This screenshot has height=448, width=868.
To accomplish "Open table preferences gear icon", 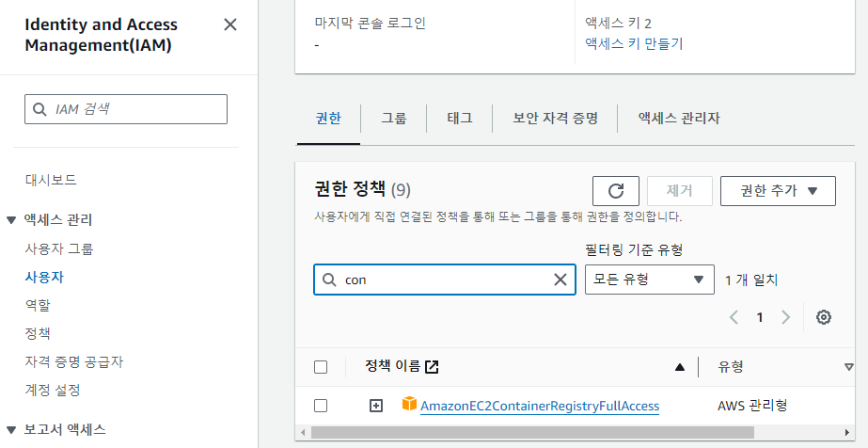I will pyautogui.click(x=824, y=317).
